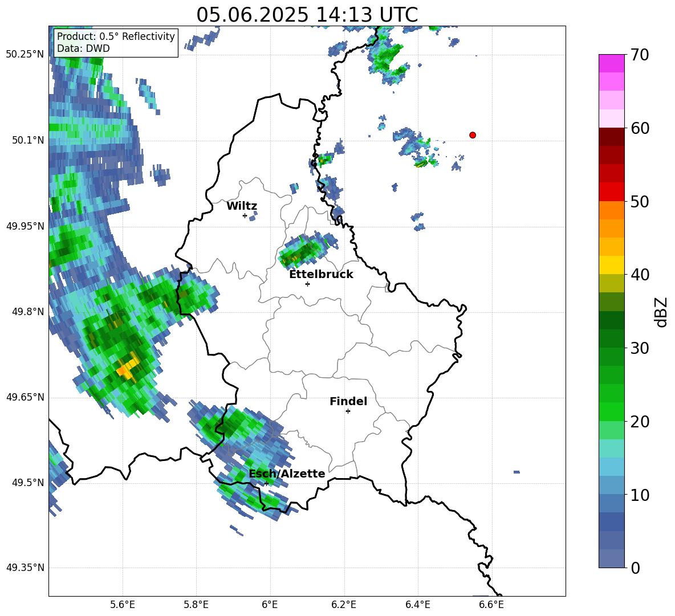Viewport: 675px width, 616px height.
Task: Click the 40 tick label on colorbar
Action: pos(640,275)
